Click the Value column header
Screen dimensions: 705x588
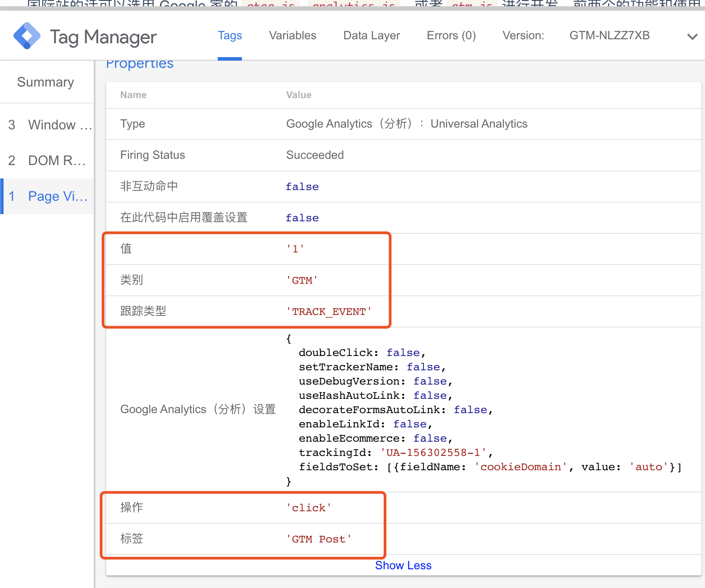pos(299,95)
